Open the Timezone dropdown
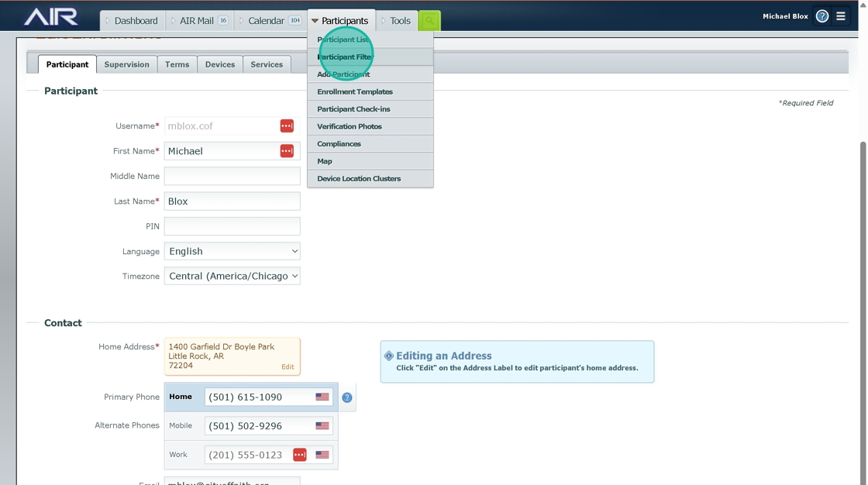This screenshot has width=868, height=485. coord(232,277)
